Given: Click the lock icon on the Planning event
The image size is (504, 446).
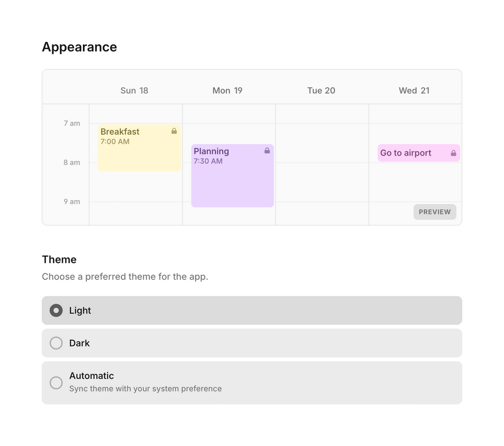Looking at the screenshot, I should click(x=267, y=150).
